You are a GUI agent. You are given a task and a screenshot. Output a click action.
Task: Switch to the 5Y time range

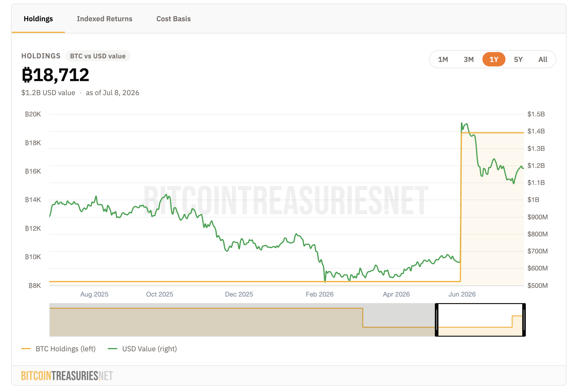(518, 59)
